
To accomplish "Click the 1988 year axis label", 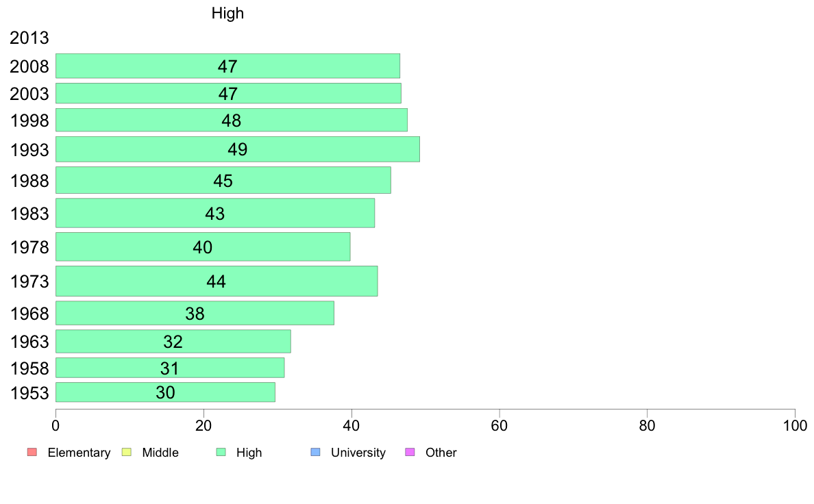I will pyautogui.click(x=29, y=181).
